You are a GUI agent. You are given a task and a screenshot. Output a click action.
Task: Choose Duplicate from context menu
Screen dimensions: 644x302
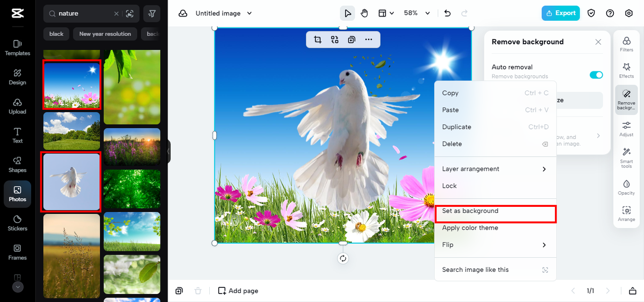coord(496,127)
